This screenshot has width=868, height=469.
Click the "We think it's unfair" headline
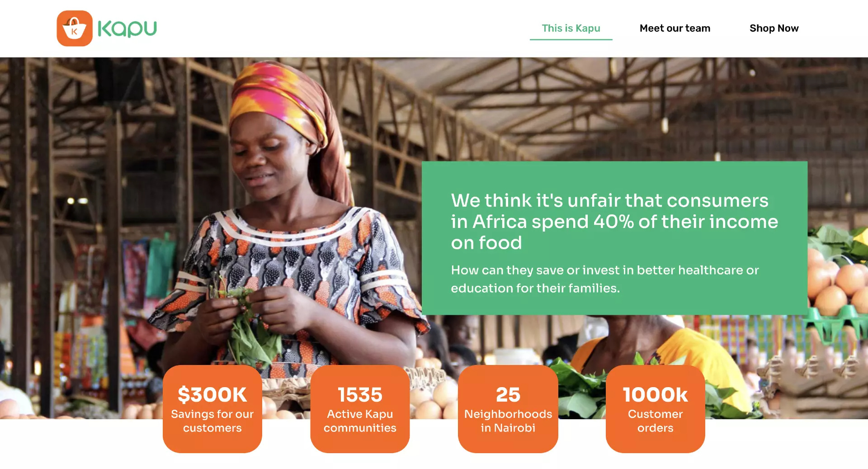[x=614, y=221]
